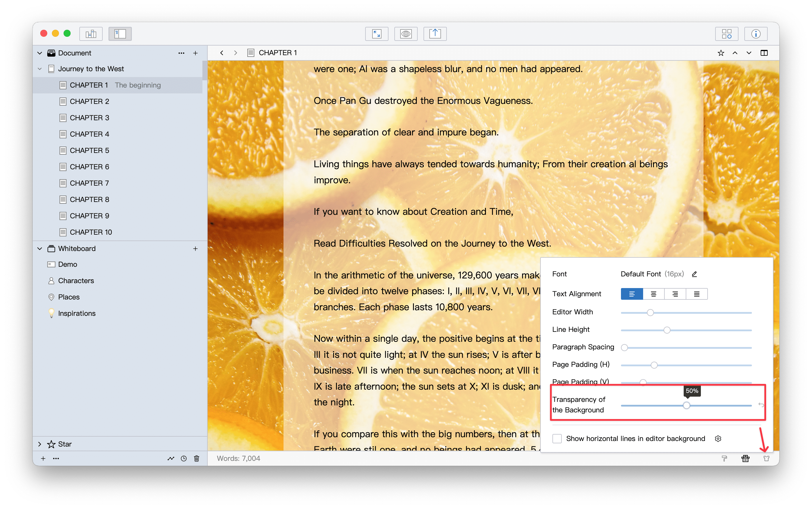Navigate back with the left chevron
This screenshot has height=509, width=812.
(x=222, y=53)
